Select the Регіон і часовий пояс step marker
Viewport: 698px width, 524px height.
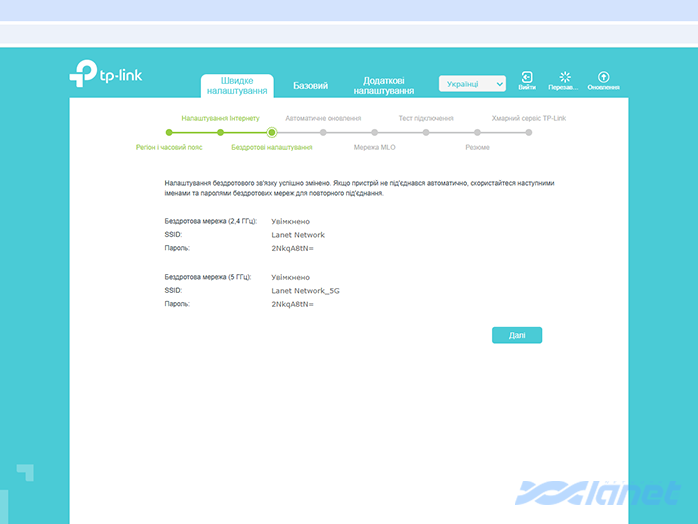coord(169,132)
